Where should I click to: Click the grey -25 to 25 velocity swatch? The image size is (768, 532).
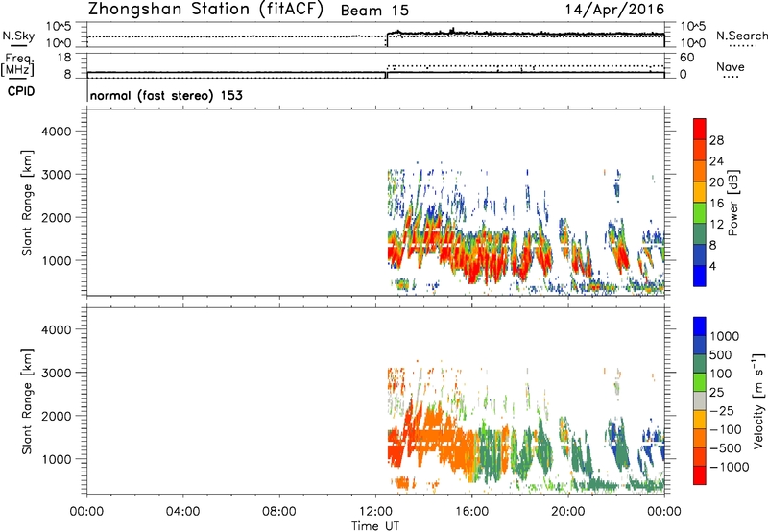(x=700, y=401)
